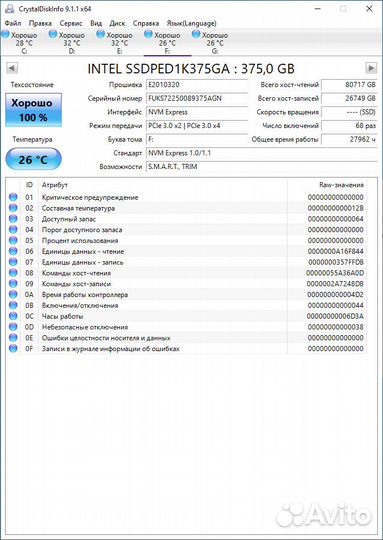Click the Буква тома field F:
The image size is (383, 540).
(x=197, y=139)
